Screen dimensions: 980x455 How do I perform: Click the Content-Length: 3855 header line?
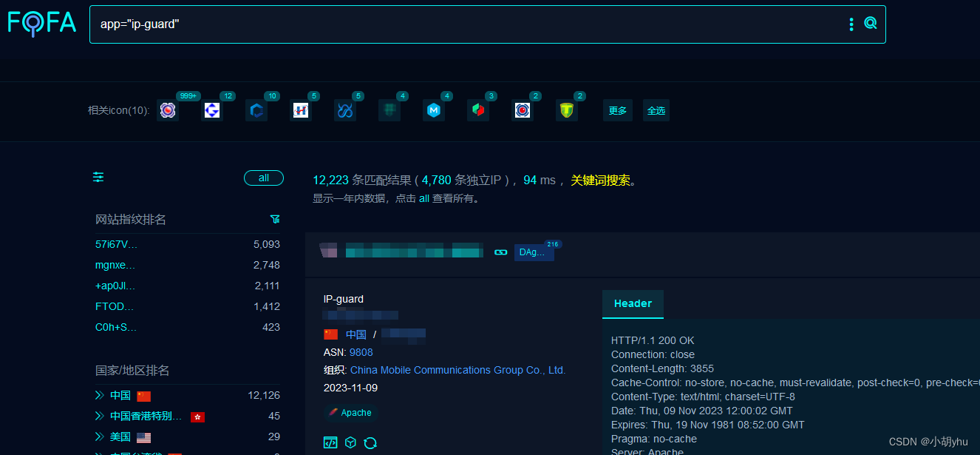(662, 368)
